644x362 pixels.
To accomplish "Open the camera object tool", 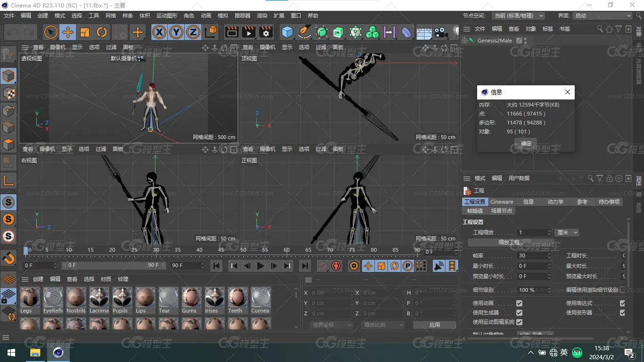I will point(441,32).
